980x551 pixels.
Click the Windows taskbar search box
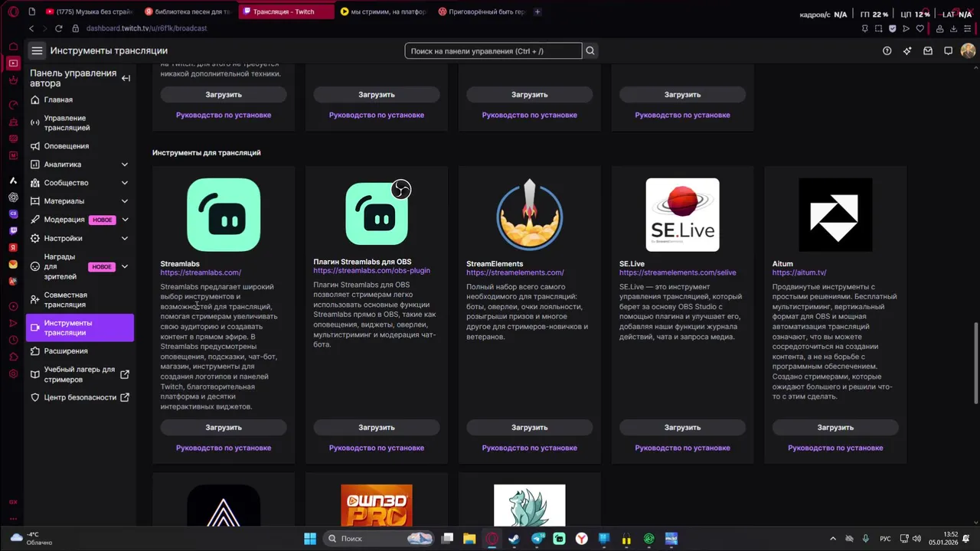coord(379,539)
